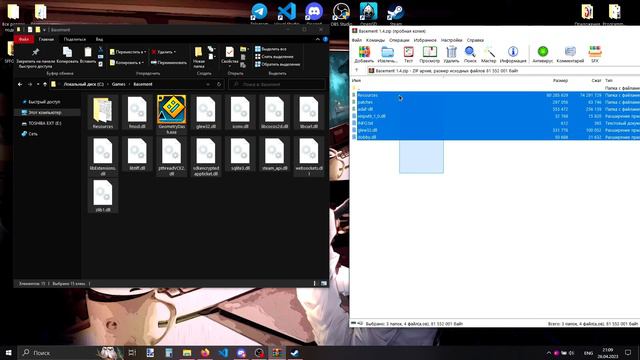The image size is (640, 360).
Task: Open WinRAR Операции menu
Action: point(399,40)
